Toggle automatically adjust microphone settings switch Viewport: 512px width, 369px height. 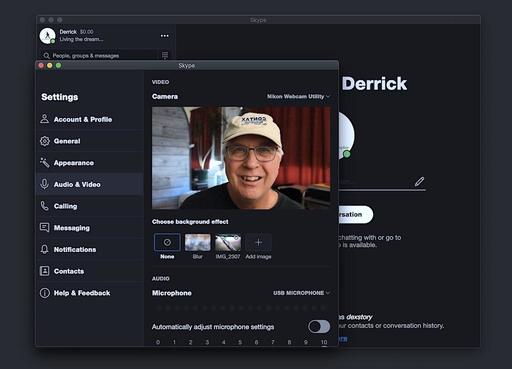[x=319, y=327]
